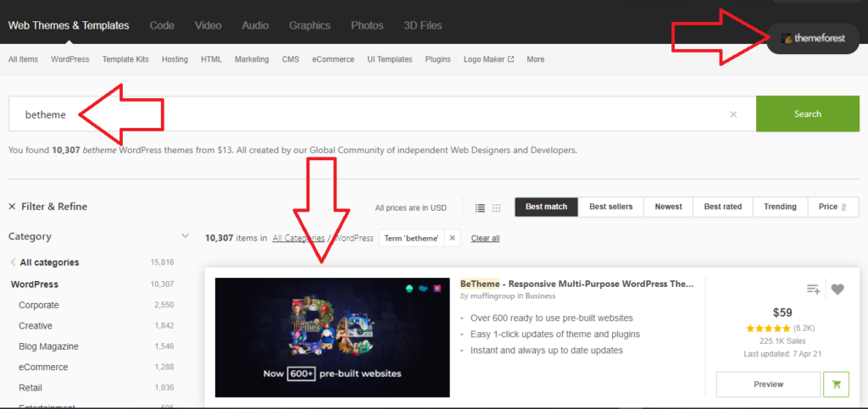Add BeTheme to cart icon button
The height and width of the screenshot is (409, 868).
pos(836,384)
